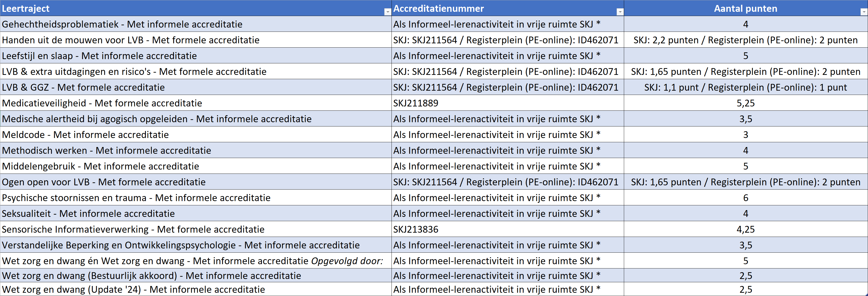Click the points value 3 for Meldcode

(x=746, y=135)
